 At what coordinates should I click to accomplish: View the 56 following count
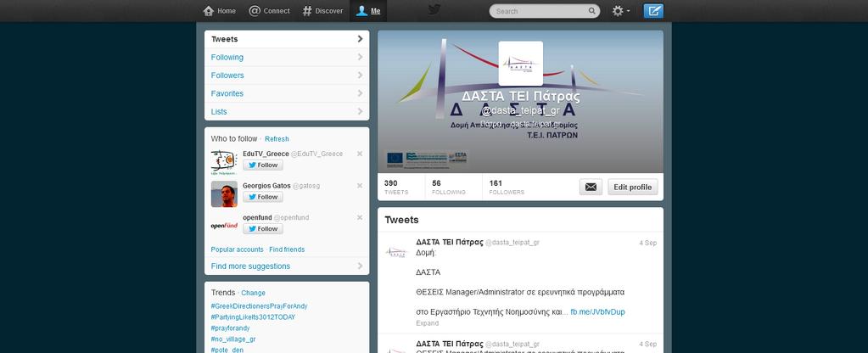pos(448,187)
